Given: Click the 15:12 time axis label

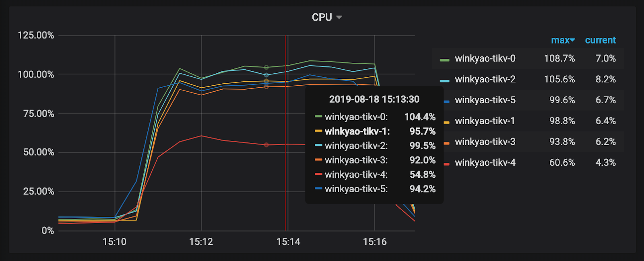Looking at the screenshot, I should [201, 242].
